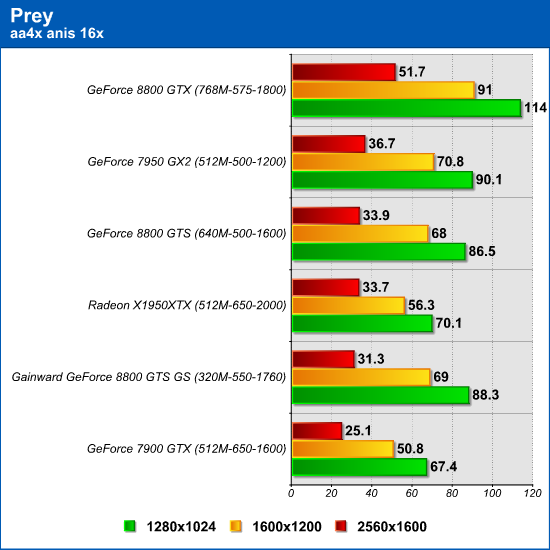Click the x-axis tick label 80
This screenshot has height=550, width=550.
(x=452, y=494)
